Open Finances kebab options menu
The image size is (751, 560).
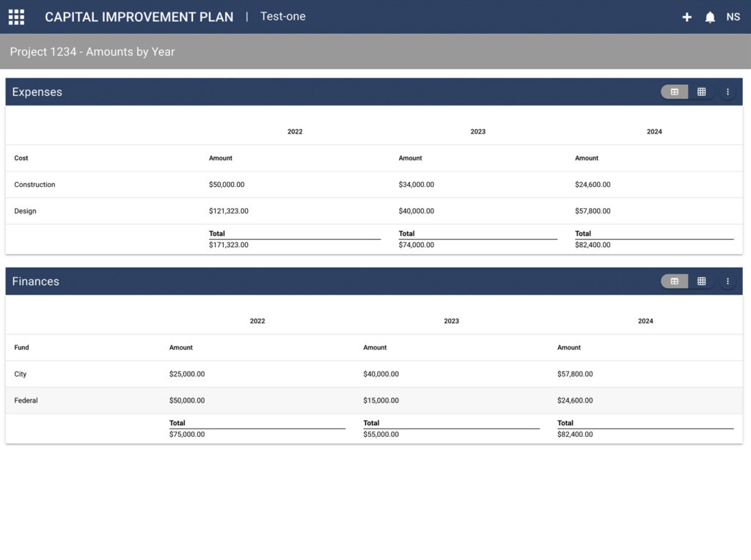point(728,281)
